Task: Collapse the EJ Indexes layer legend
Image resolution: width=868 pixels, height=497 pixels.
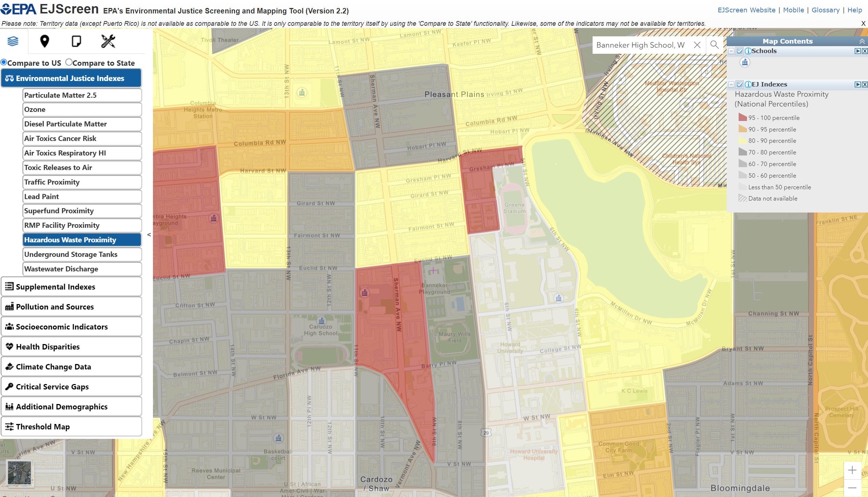Action: tap(731, 85)
